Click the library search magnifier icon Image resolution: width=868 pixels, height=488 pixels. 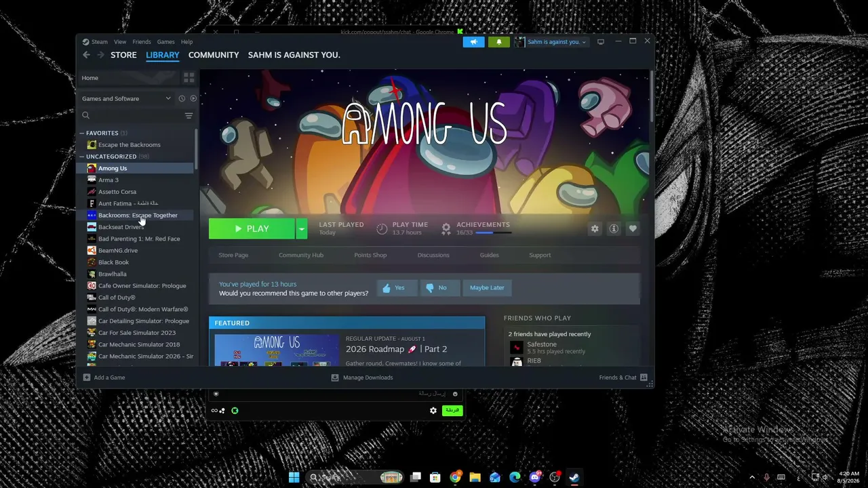pos(86,115)
